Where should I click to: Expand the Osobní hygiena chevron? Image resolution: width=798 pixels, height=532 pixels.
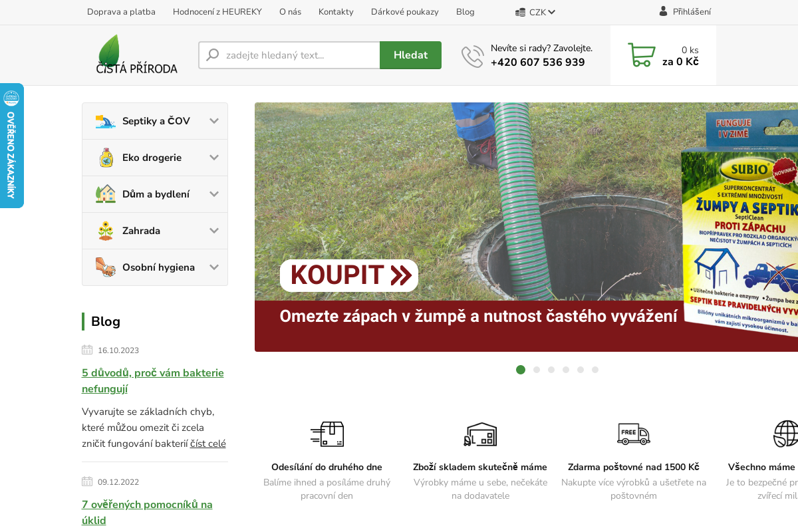tap(214, 267)
